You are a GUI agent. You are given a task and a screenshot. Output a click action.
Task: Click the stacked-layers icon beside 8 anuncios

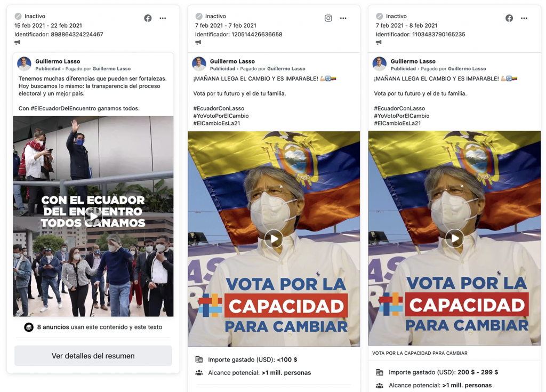(x=29, y=327)
